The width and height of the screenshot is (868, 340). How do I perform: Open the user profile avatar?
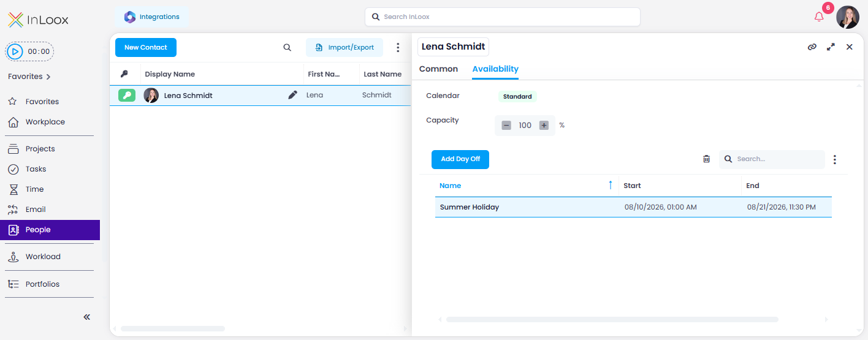(848, 17)
